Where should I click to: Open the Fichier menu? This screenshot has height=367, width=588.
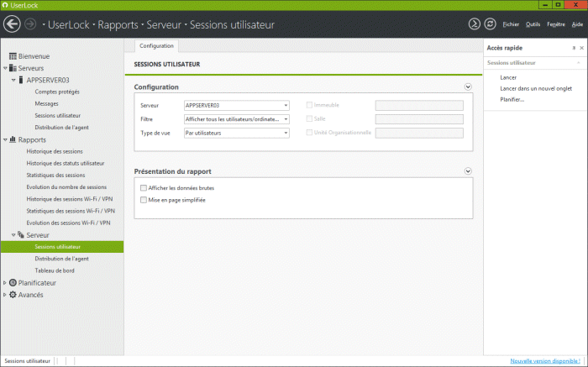[511, 24]
